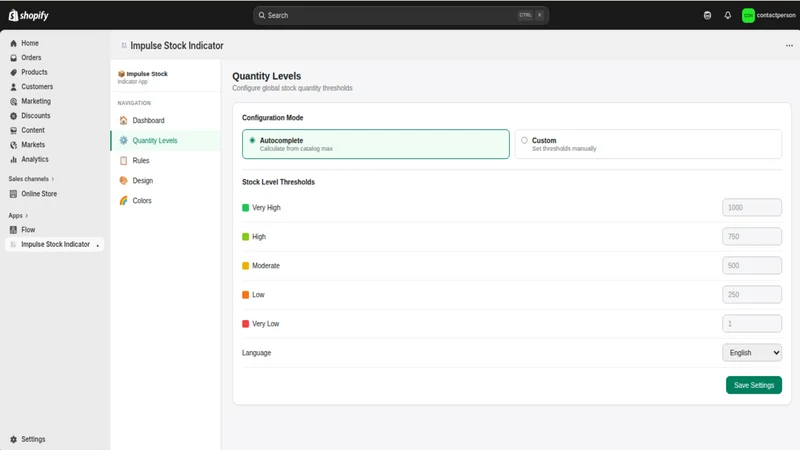The image size is (800, 450).
Task: Click the High light-green swatch
Action: [245, 237]
